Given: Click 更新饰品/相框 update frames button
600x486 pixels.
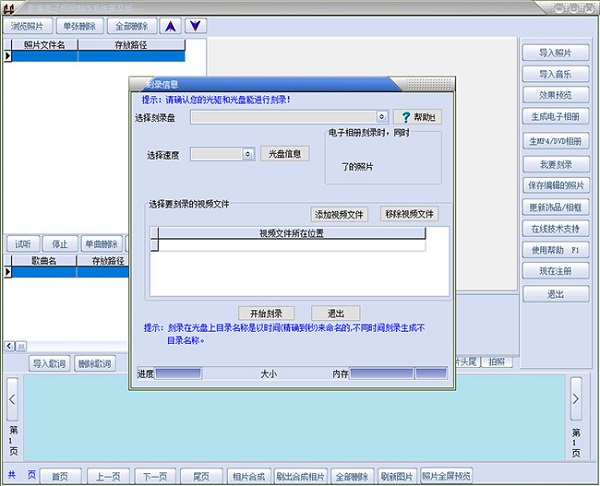Looking at the screenshot, I should click(x=556, y=207).
